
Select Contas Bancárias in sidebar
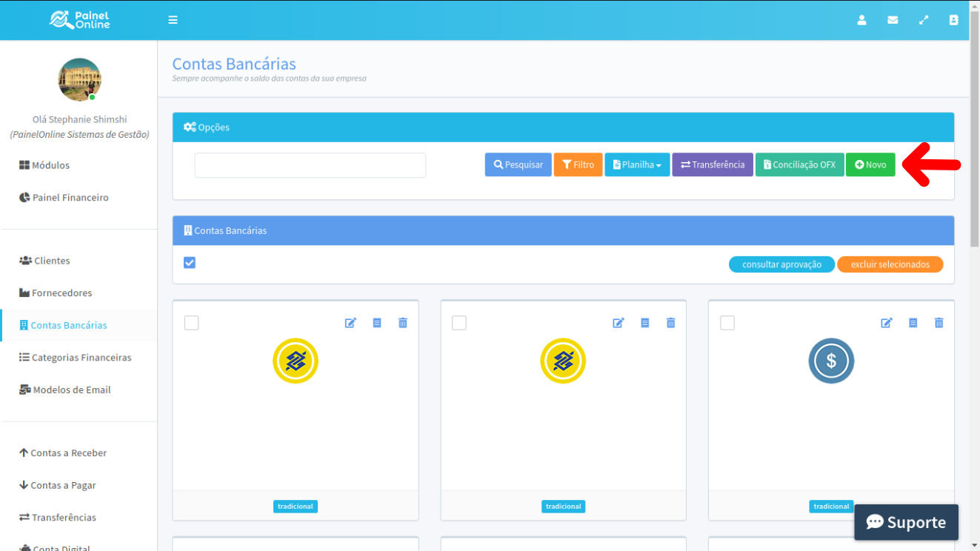click(63, 325)
